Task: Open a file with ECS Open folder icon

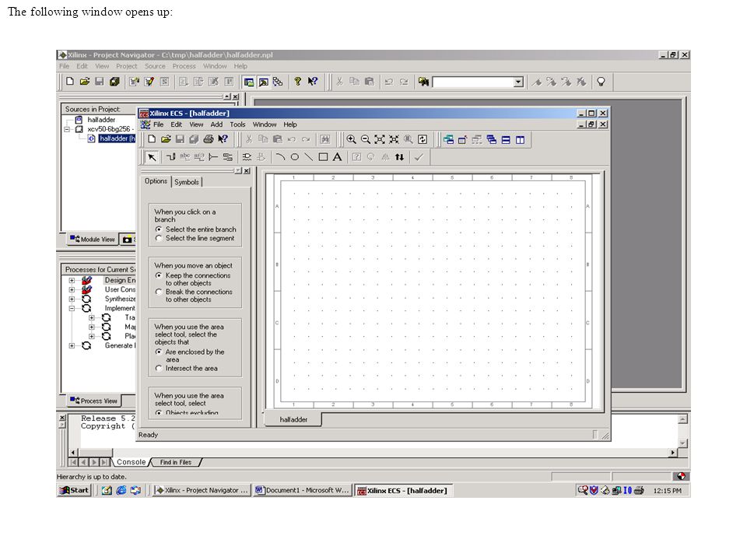Action: click(166, 139)
